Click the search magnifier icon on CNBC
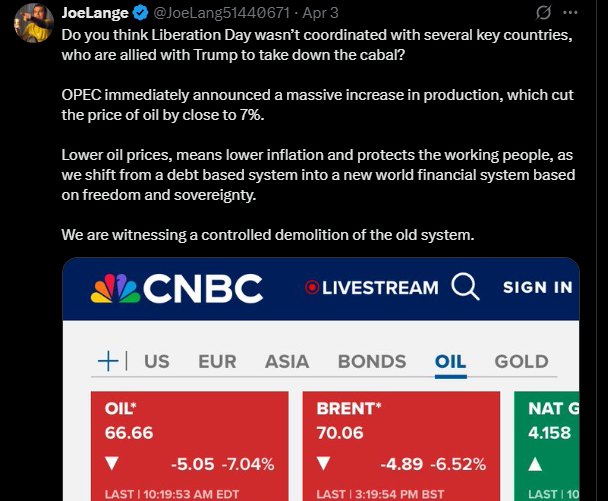Image resolution: width=608 pixels, height=501 pixels. [x=465, y=287]
